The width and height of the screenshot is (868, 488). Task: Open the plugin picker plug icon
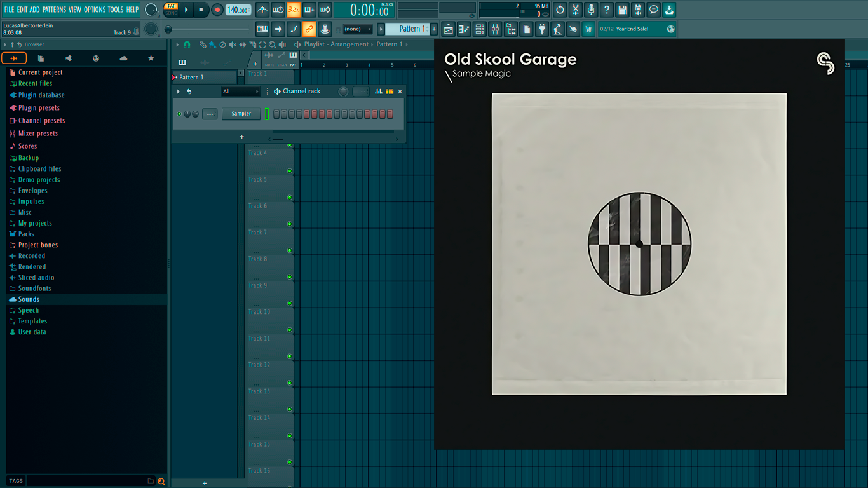point(542,29)
